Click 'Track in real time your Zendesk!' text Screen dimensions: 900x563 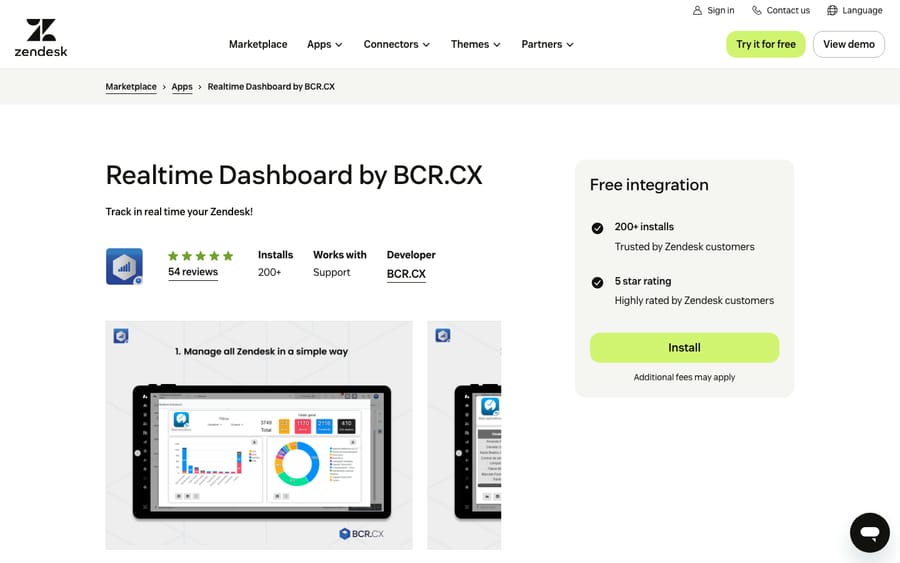point(179,212)
